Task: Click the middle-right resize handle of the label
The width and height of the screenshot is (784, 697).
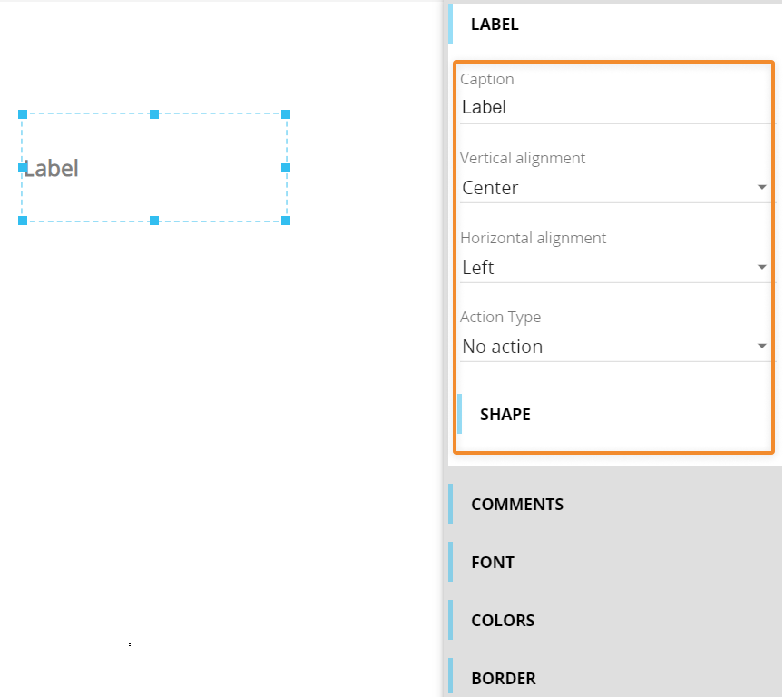Action: (x=286, y=168)
